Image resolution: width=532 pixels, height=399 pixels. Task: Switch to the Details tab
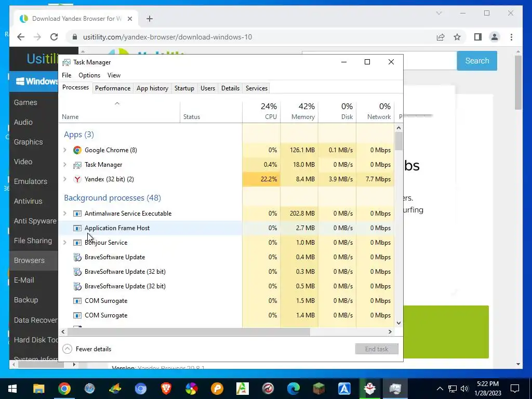[x=230, y=88]
